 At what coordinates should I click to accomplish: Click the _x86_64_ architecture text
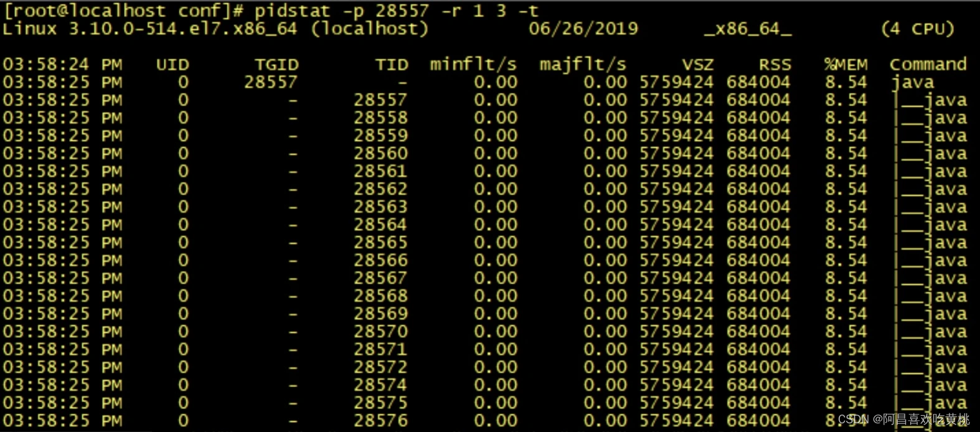coord(748,29)
